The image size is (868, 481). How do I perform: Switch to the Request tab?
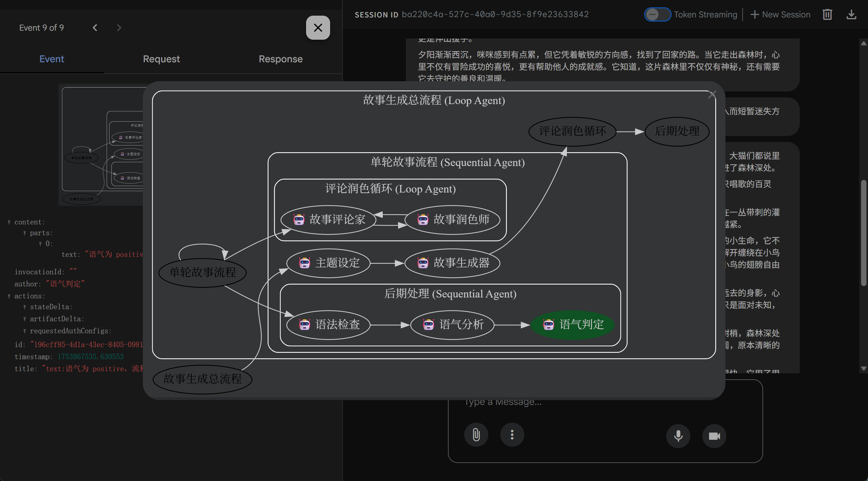click(161, 59)
